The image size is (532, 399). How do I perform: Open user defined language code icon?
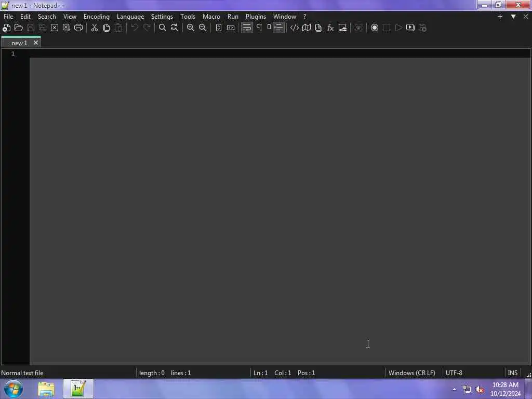[x=294, y=28]
